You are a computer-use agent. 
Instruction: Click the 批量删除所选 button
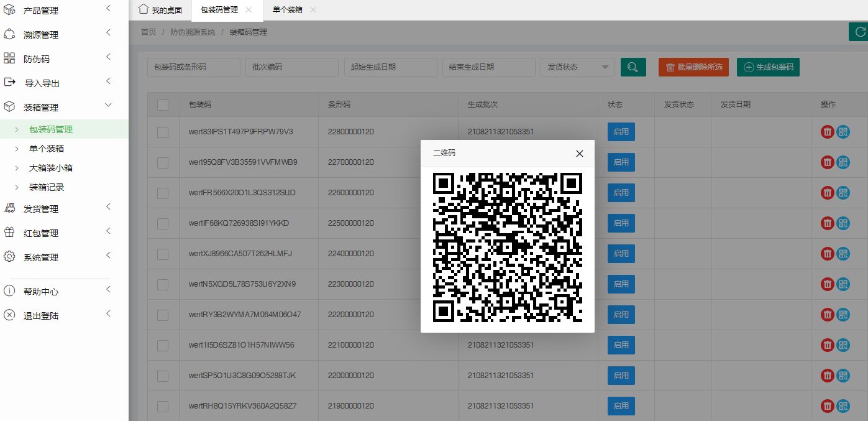693,67
